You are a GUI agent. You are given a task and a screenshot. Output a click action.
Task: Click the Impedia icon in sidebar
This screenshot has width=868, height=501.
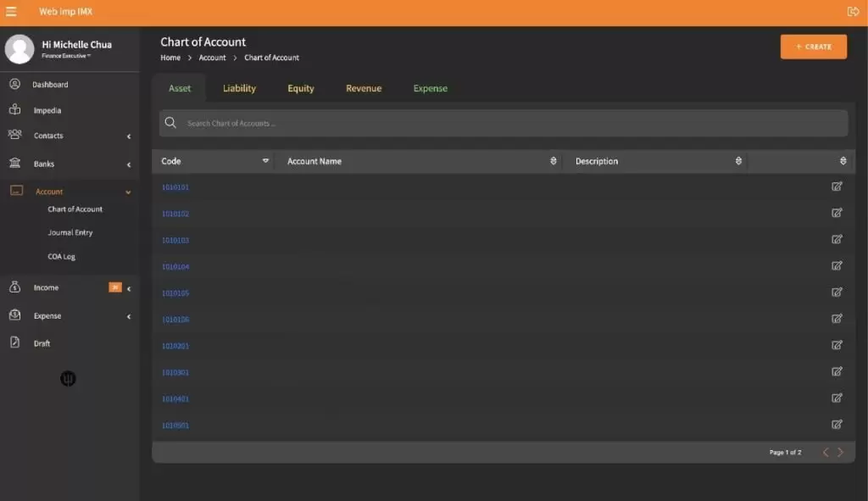[x=14, y=110]
